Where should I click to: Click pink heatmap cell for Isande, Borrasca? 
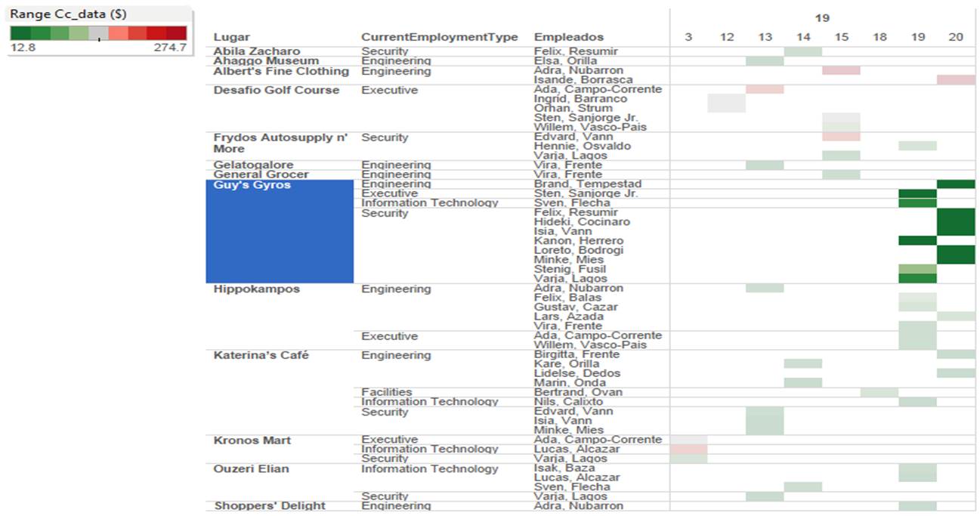[956, 80]
